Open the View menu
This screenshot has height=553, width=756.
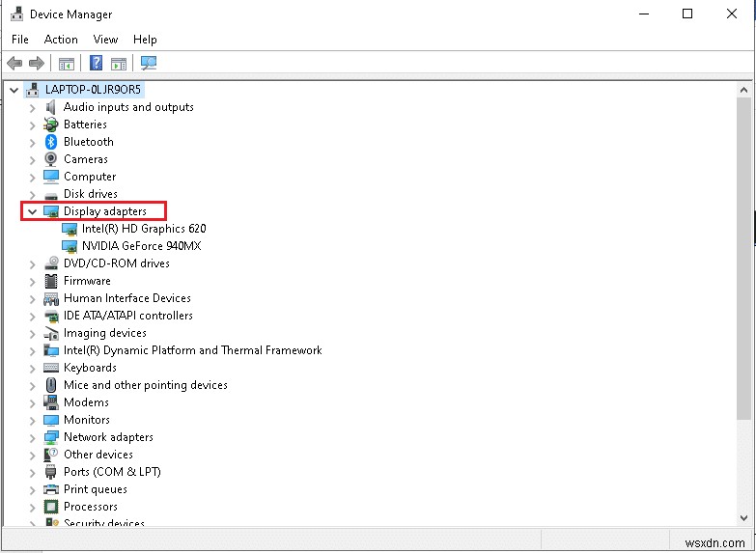point(105,40)
